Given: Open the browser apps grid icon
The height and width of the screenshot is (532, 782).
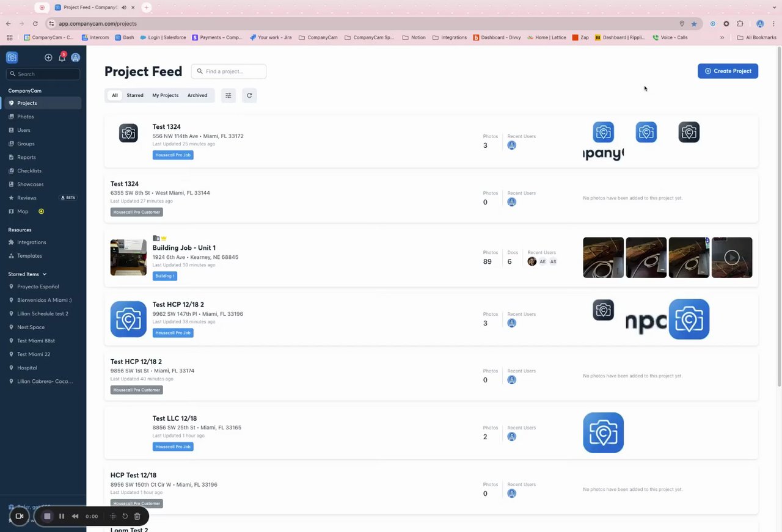Looking at the screenshot, I should pos(9,37).
